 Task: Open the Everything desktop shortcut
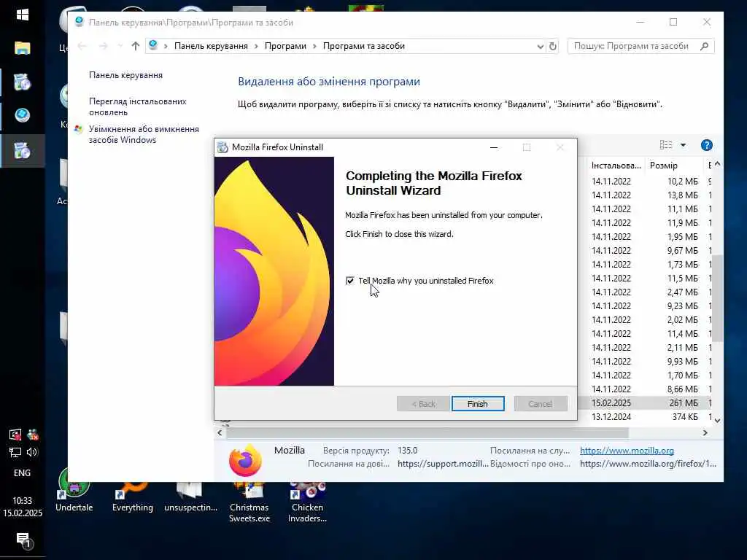[133, 495]
